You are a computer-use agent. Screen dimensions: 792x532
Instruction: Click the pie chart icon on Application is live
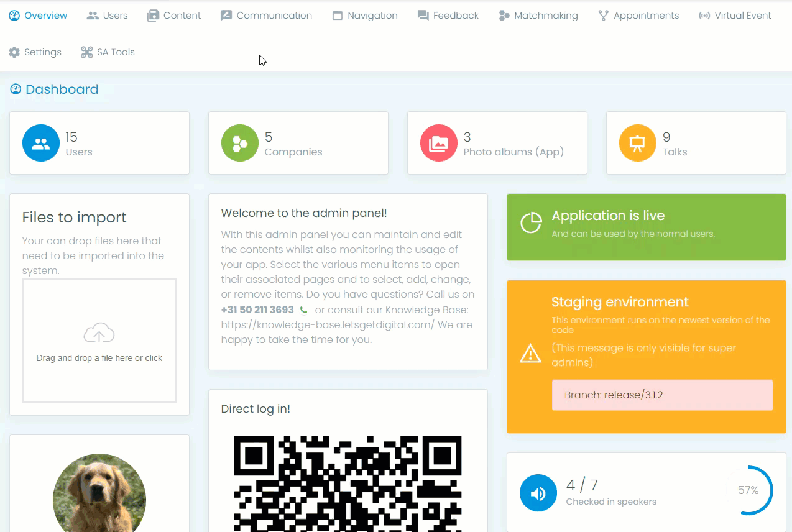click(x=531, y=222)
